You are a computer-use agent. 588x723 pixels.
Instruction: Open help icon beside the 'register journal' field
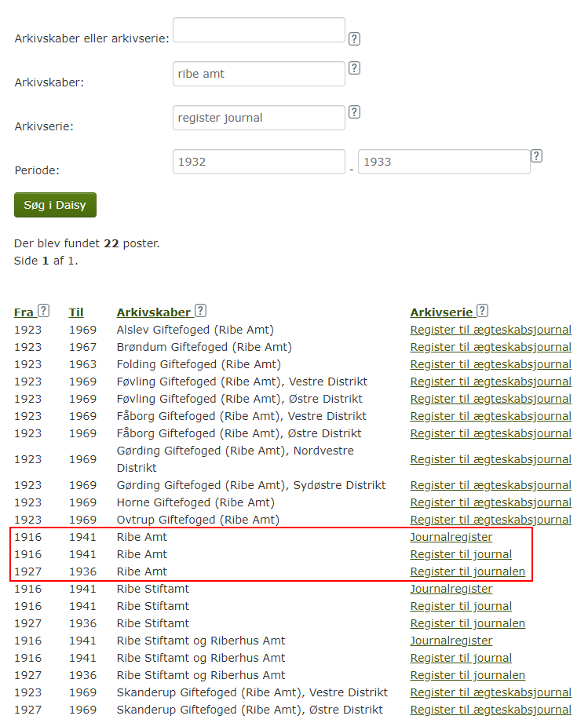354,112
